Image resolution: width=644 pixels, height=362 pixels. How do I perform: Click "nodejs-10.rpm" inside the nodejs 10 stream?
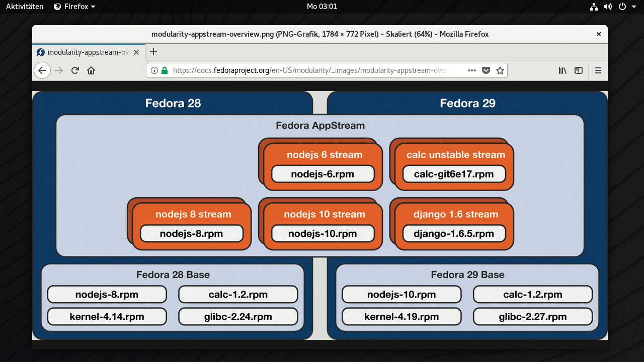[x=323, y=233]
